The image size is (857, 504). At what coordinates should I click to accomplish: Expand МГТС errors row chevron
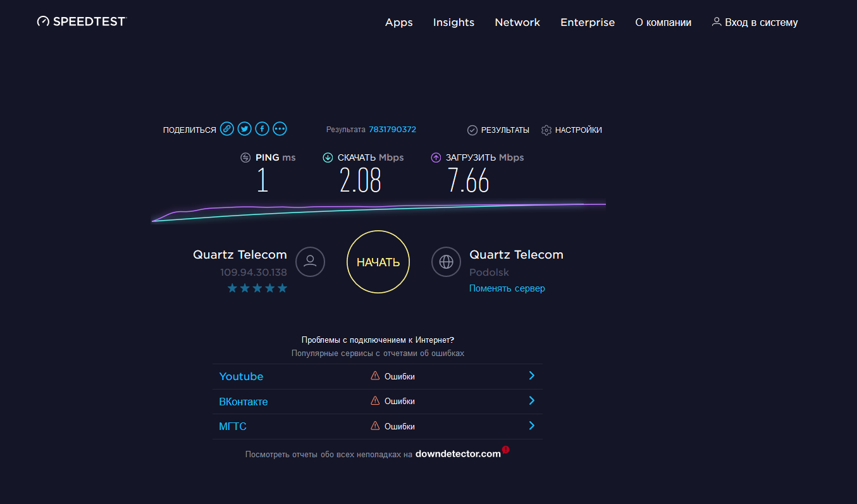[x=531, y=426]
